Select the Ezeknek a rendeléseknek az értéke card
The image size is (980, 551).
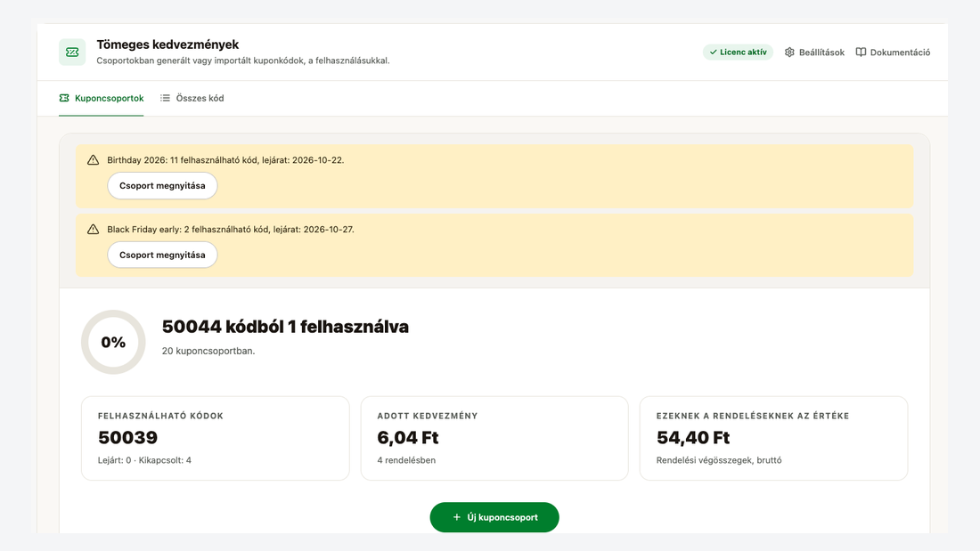click(x=773, y=438)
